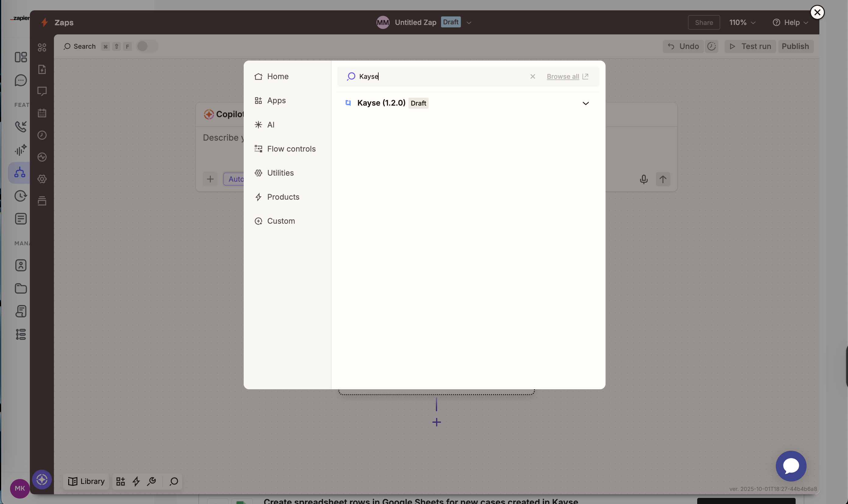848x504 pixels.
Task: Click the MK account avatar at bottom left
Action: click(20, 488)
